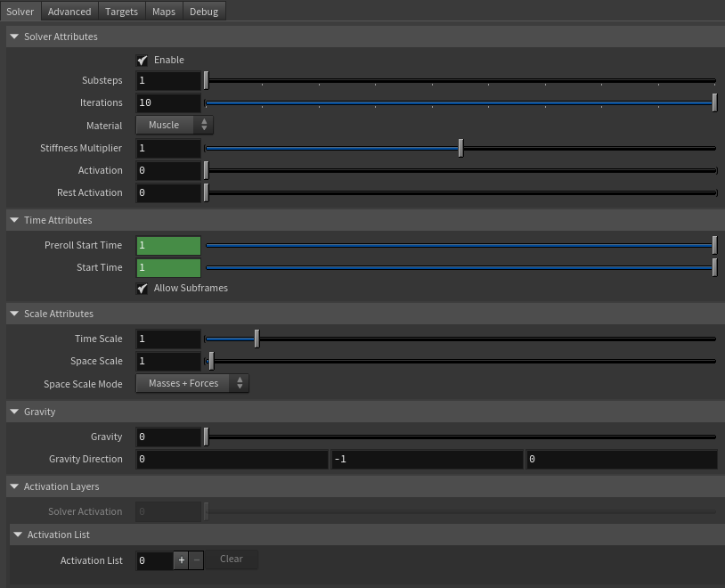Collapse the Activation List section
The height and width of the screenshot is (588, 725).
coord(18,535)
